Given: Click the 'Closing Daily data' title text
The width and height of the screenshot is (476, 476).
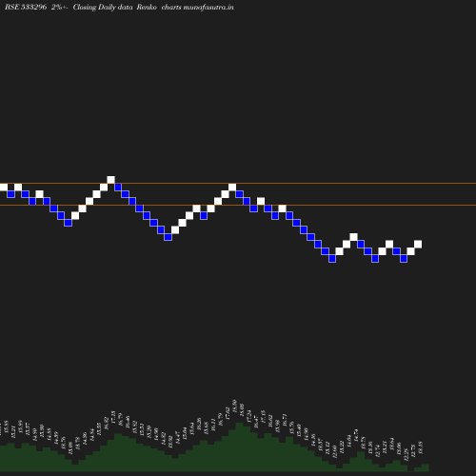Looking at the screenshot, I should 103,7.
